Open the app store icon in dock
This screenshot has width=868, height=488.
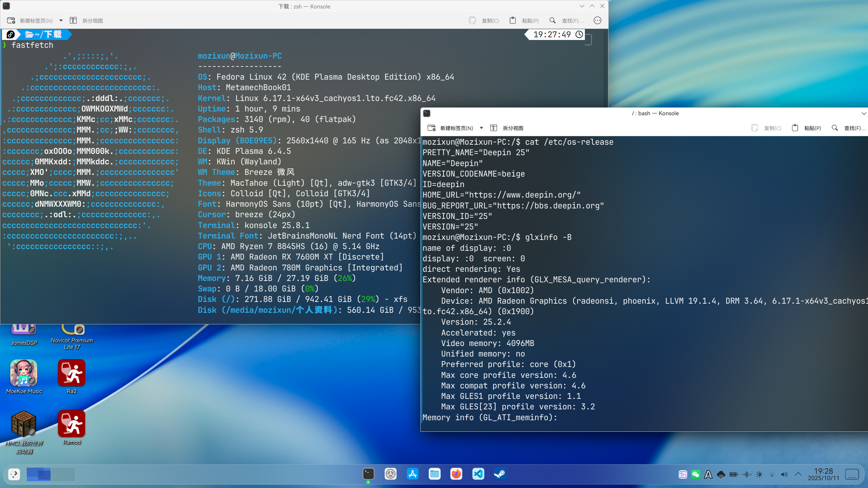[x=413, y=474]
